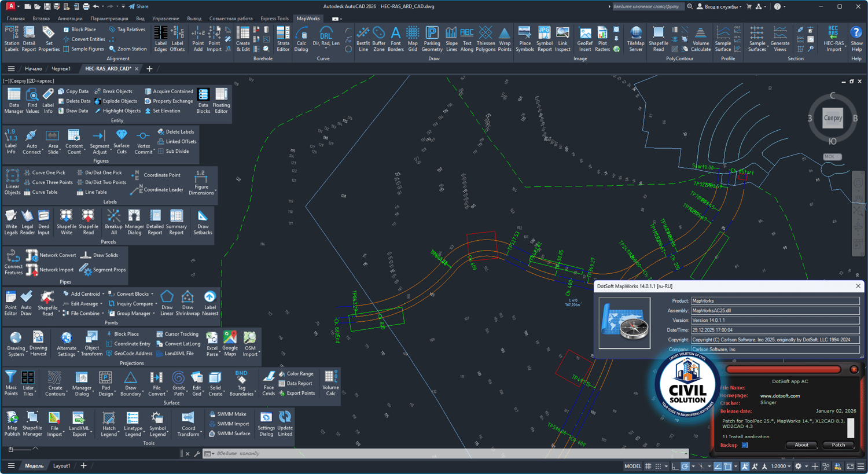Switch to the Layout1 tab
This screenshot has width=868, height=474.
click(61, 466)
